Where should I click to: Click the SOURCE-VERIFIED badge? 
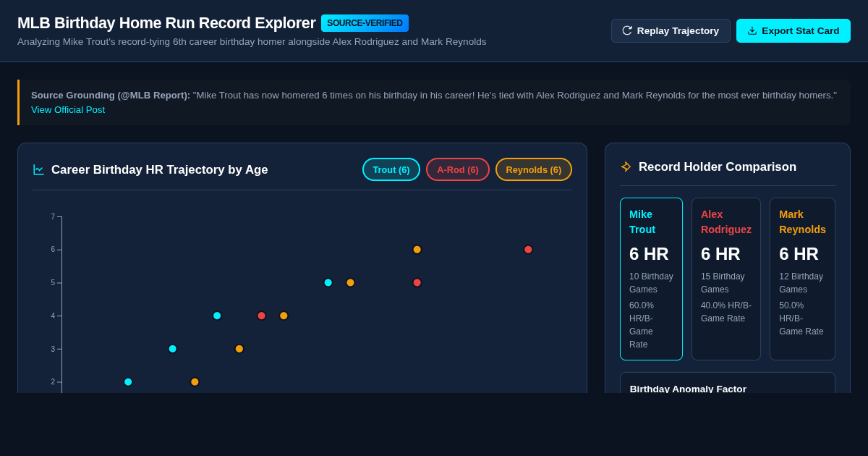click(x=365, y=23)
